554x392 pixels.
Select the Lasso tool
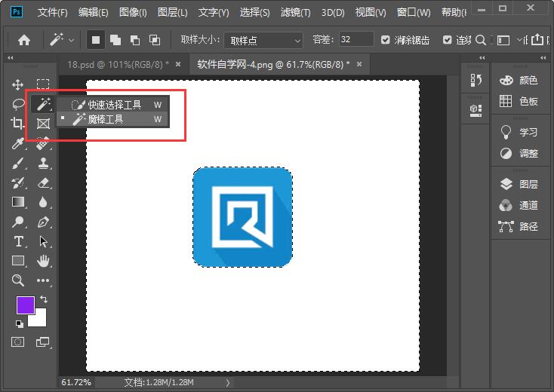(18, 104)
